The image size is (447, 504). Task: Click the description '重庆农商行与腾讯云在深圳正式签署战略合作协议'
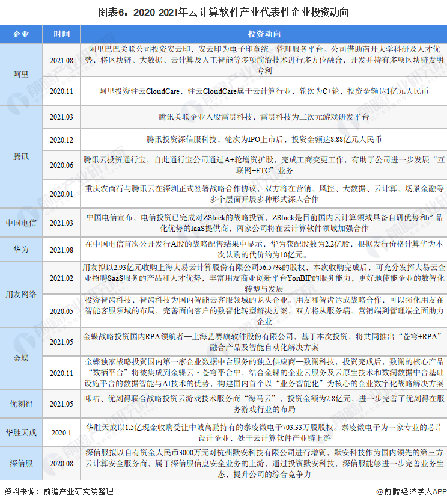coord(264,194)
